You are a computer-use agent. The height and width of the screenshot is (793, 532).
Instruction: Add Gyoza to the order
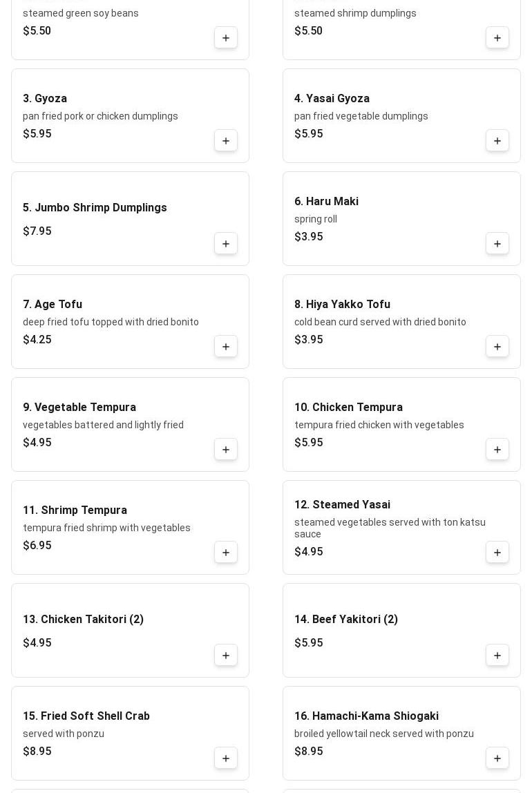[x=226, y=141]
